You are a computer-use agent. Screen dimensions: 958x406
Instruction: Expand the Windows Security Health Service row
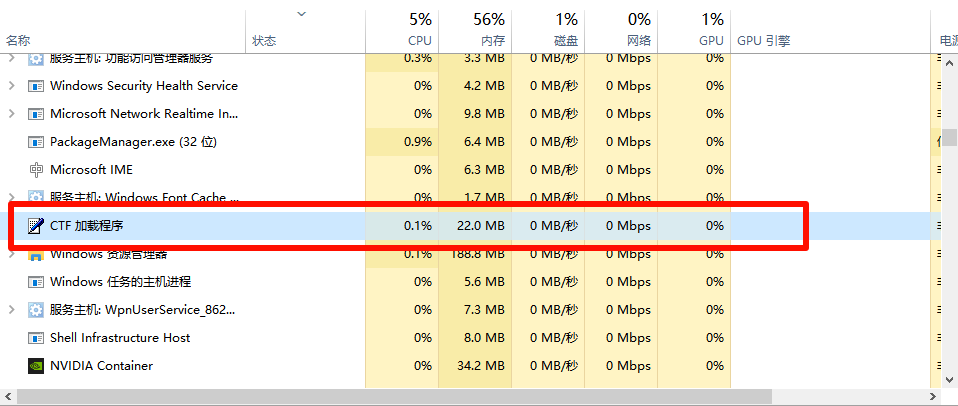[x=11, y=86]
